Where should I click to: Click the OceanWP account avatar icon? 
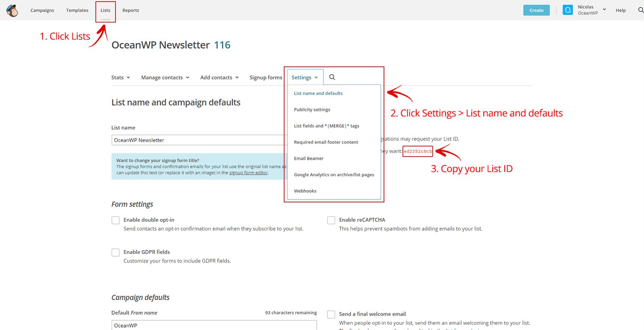[x=568, y=10]
